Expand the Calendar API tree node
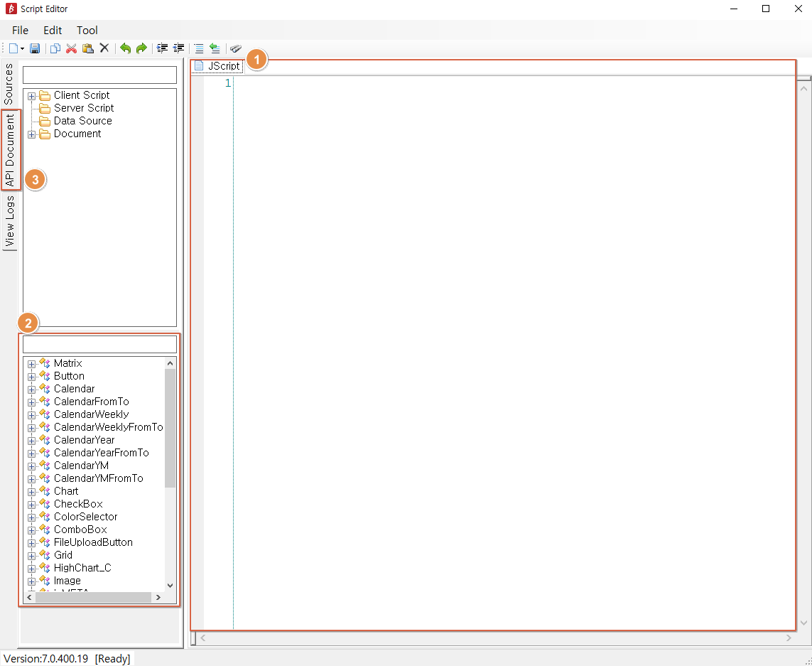Image resolution: width=812 pixels, height=666 pixels. 31,389
